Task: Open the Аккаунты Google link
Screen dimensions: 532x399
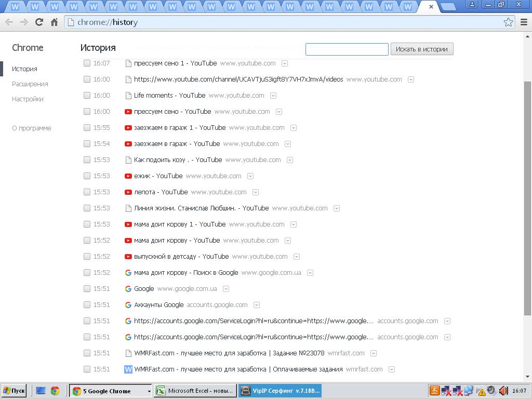Action: (159, 304)
